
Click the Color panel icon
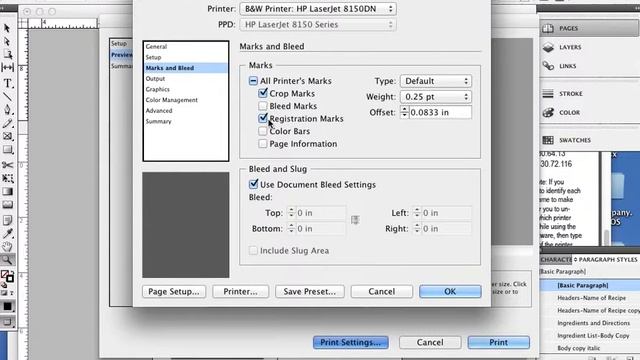(548, 112)
